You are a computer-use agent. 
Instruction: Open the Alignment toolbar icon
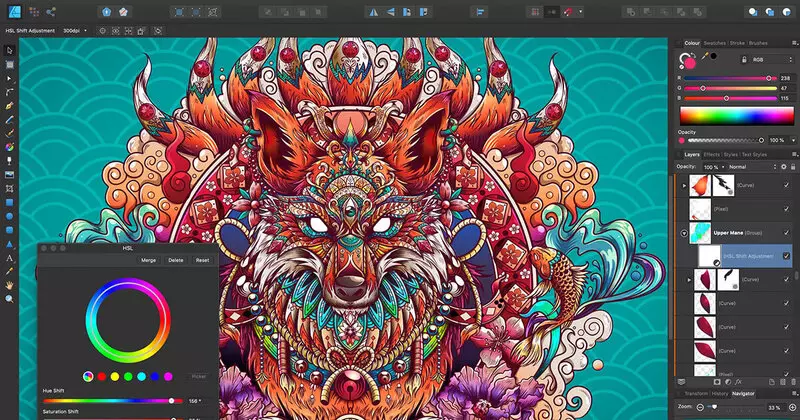(x=480, y=12)
